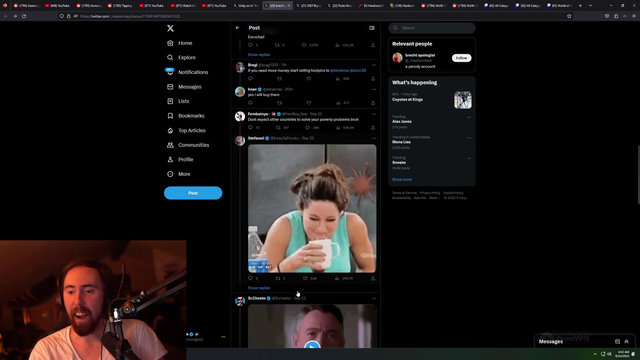
Task: Reply to Stefanell's GIF post
Action: (250, 278)
